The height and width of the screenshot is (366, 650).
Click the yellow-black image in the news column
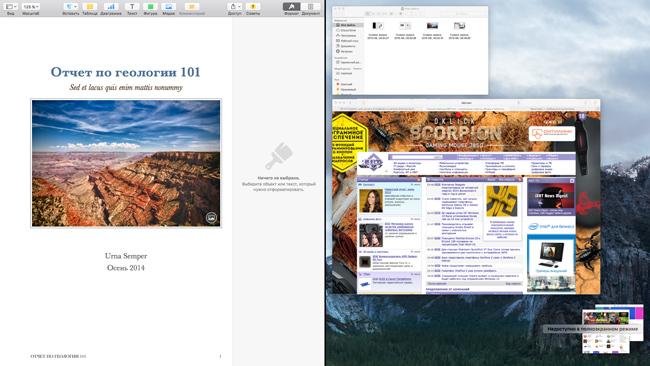502,201
